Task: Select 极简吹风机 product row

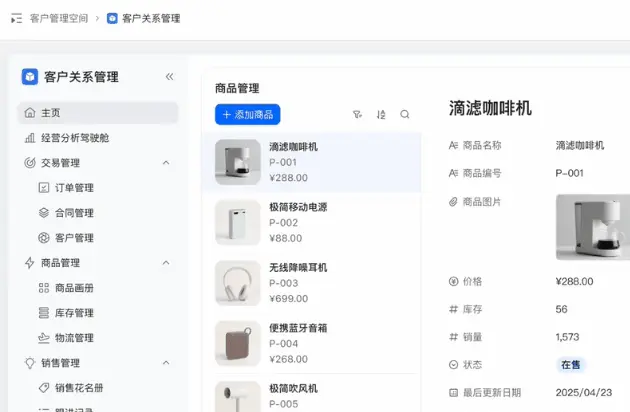Action: click(312, 393)
